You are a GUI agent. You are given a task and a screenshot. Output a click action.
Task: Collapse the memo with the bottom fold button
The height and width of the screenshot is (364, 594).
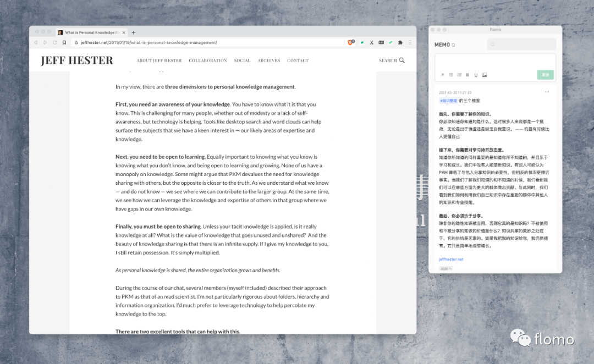(x=446, y=268)
